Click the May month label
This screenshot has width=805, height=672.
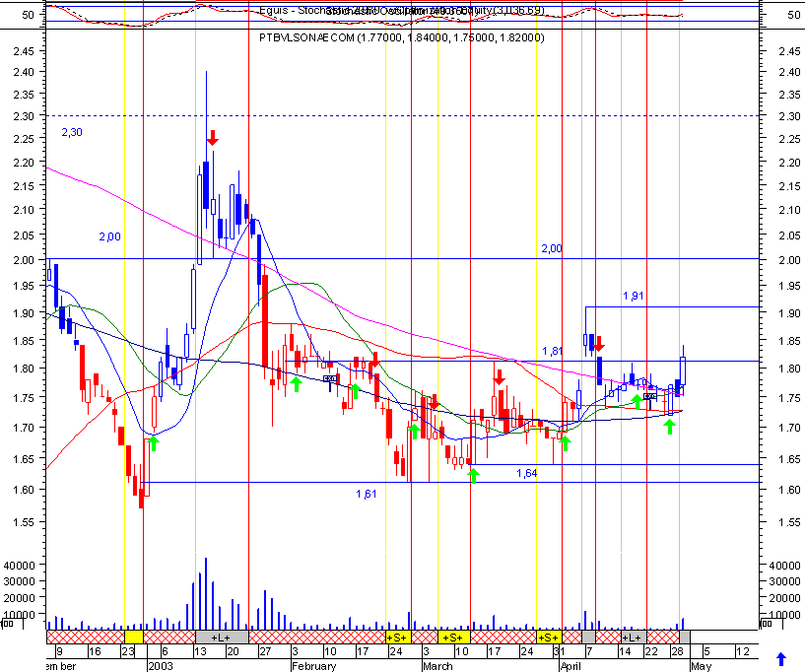tap(701, 666)
